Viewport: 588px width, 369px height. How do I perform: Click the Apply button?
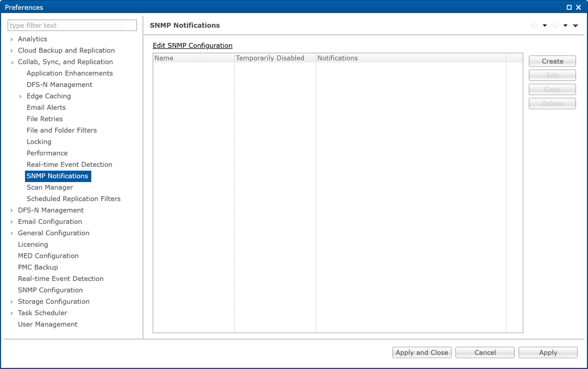(x=548, y=353)
